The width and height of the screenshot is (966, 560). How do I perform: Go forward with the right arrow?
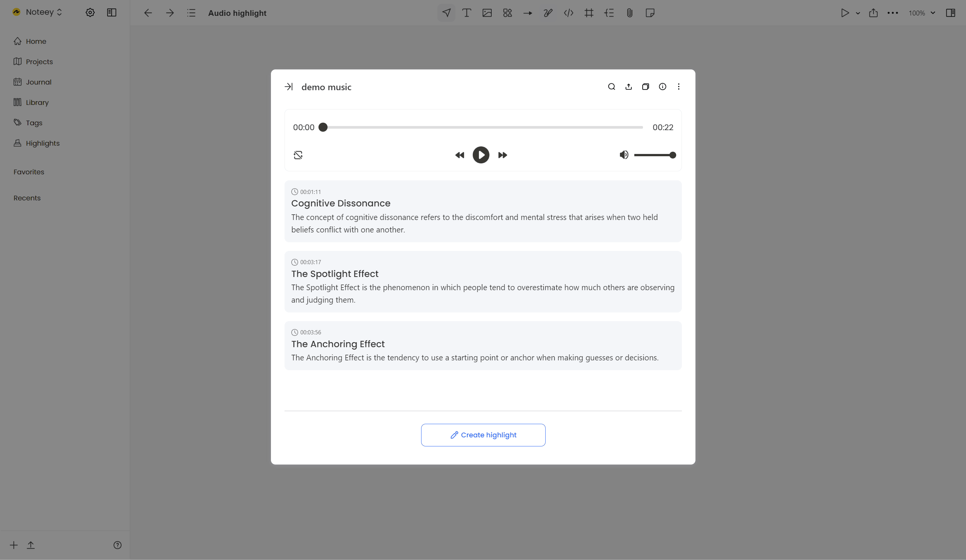170,13
